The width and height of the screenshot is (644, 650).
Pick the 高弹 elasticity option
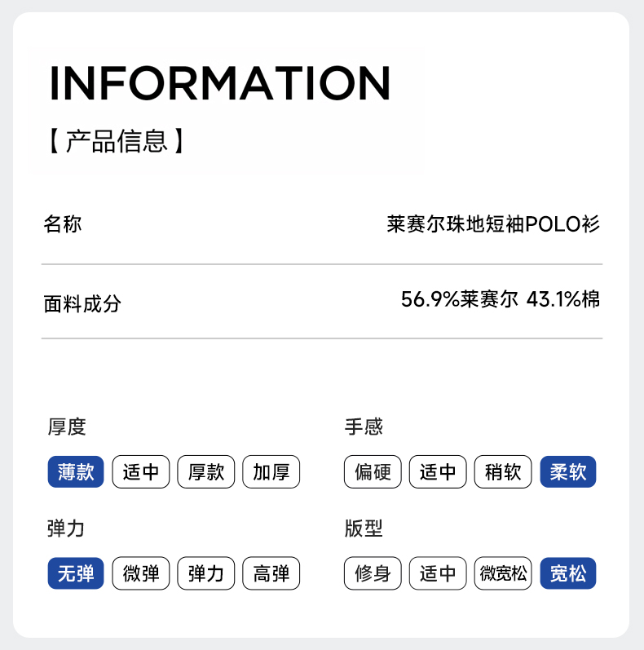click(271, 574)
